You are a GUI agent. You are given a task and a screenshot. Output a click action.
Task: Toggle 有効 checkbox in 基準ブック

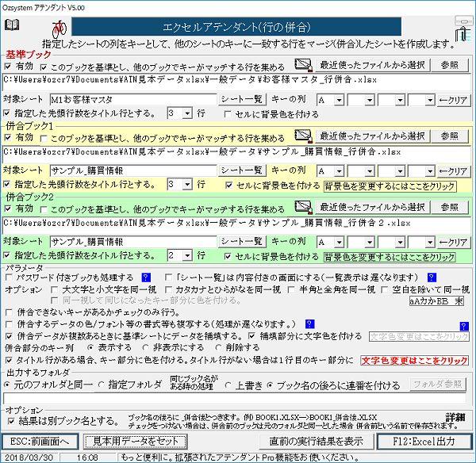[x=8, y=66]
